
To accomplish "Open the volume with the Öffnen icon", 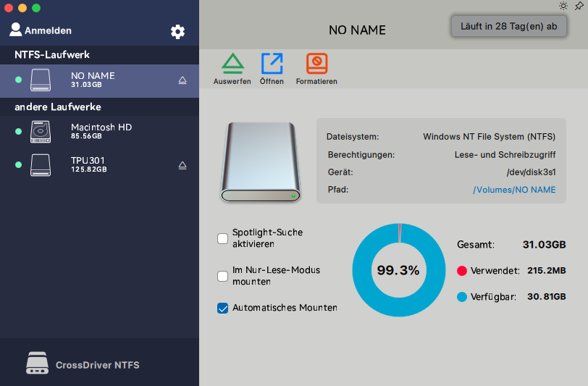I will click(272, 64).
